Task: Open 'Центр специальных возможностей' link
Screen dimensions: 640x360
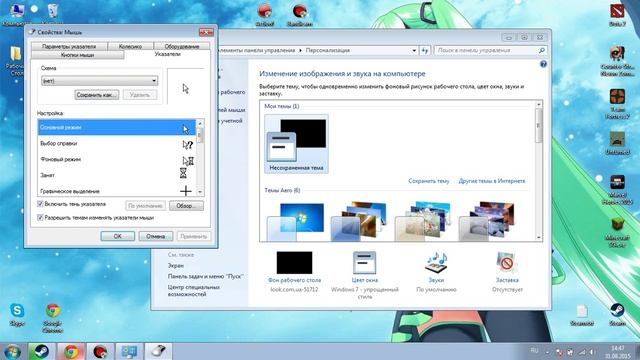Action: tap(194, 291)
